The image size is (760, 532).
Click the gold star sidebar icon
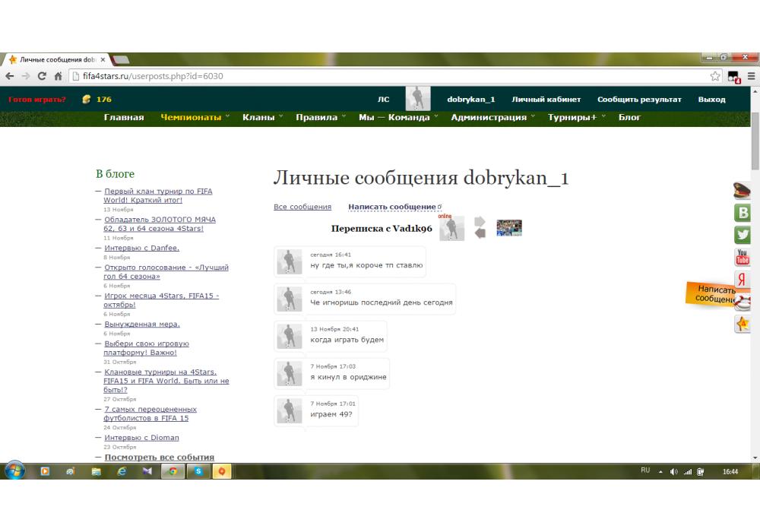click(x=742, y=324)
